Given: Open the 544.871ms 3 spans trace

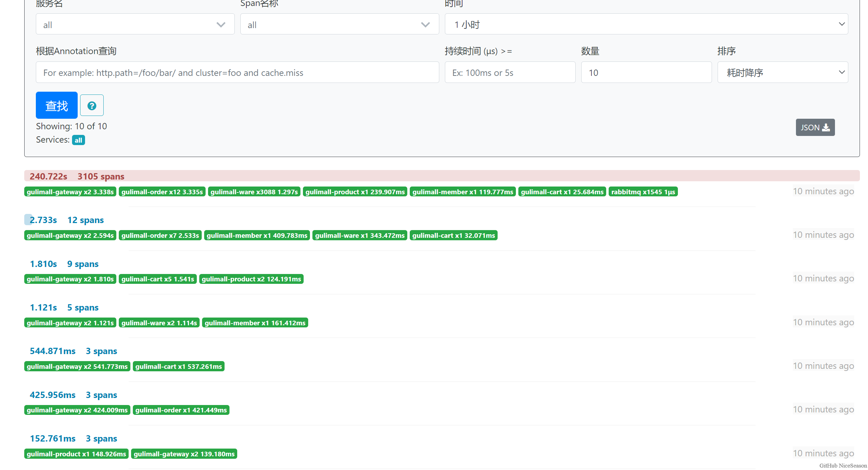Looking at the screenshot, I should point(73,351).
